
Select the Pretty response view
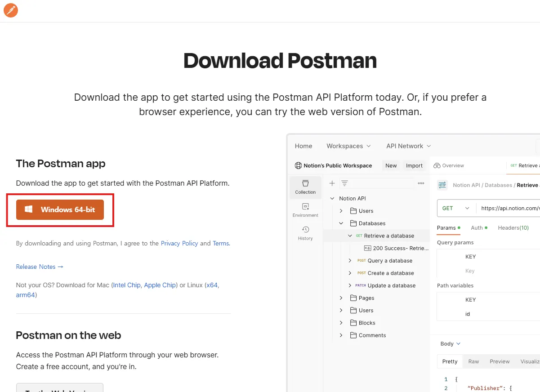point(450,361)
